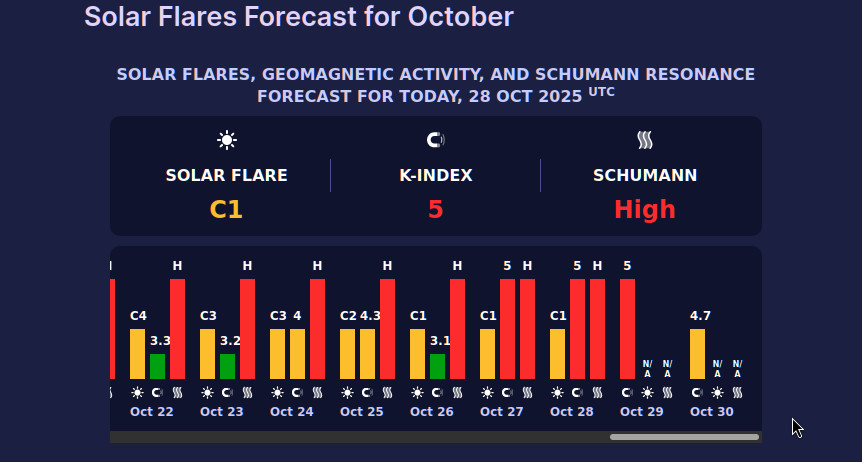Click the magnet icon for Oct 27
The width and height of the screenshot is (862, 462).
[x=507, y=393]
